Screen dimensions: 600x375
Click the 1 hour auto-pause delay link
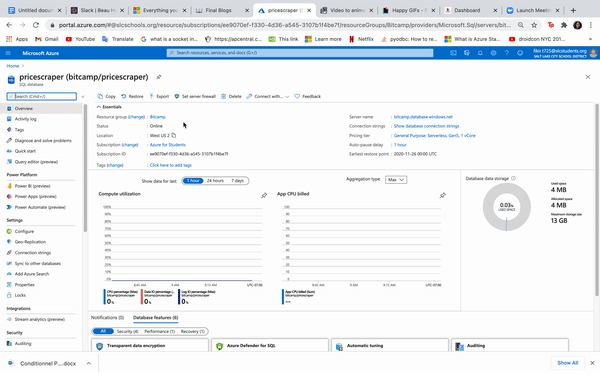[400, 145]
